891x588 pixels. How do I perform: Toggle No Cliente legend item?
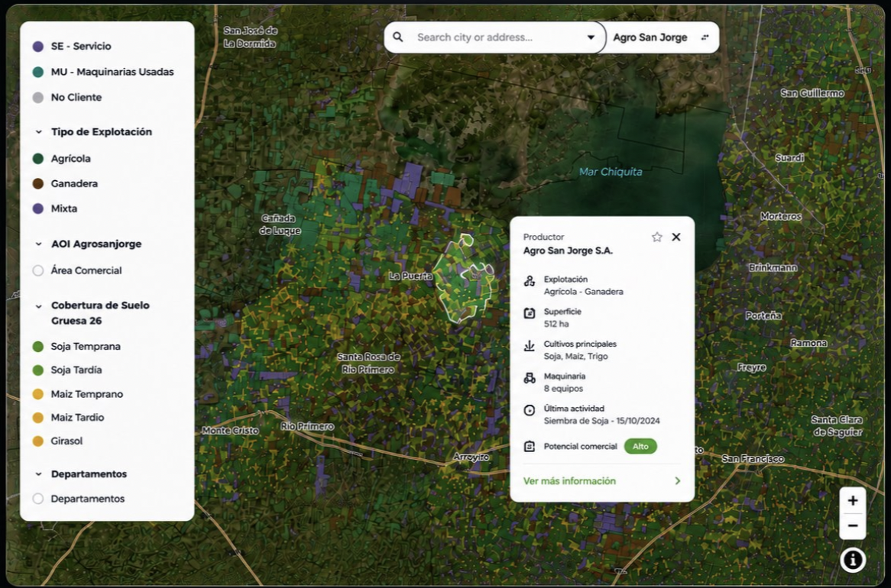(x=67, y=98)
